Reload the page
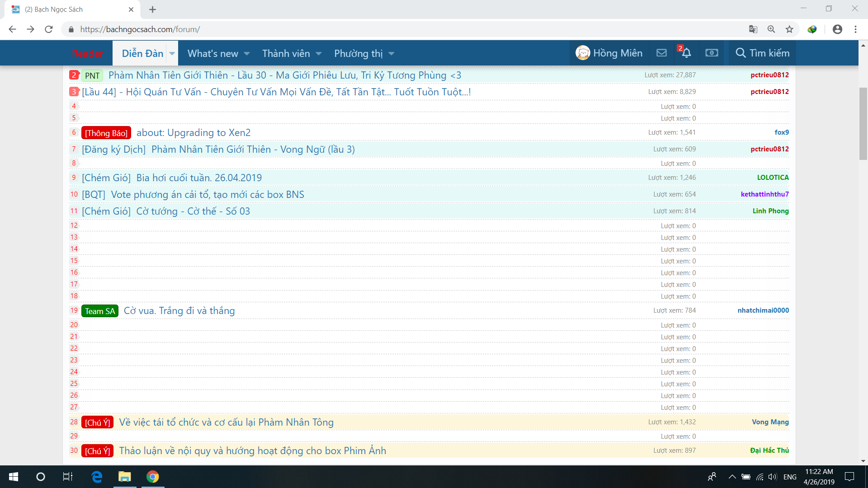The width and height of the screenshot is (868, 488). (x=49, y=29)
